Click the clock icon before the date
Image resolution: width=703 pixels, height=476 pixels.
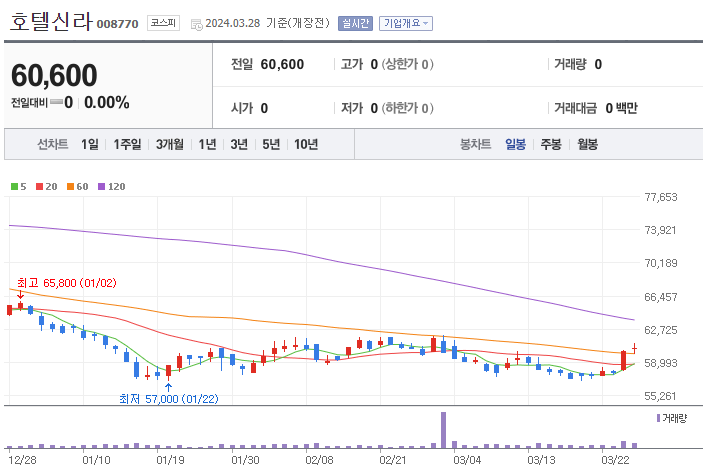click(196, 24)
